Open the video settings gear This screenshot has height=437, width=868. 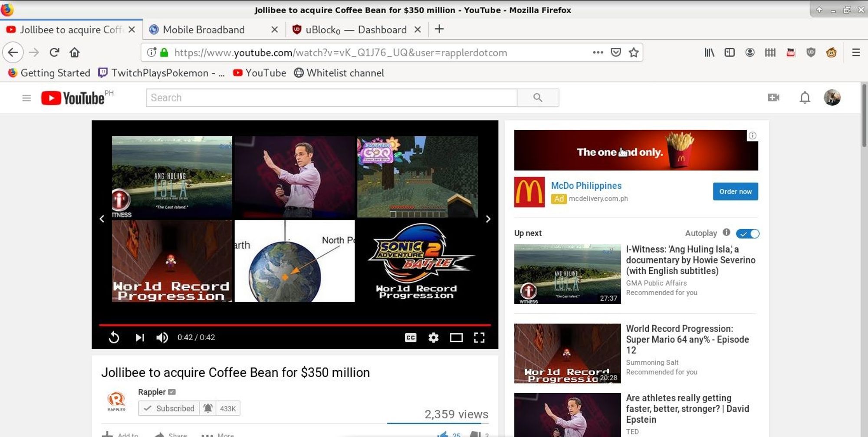[433, 338]
